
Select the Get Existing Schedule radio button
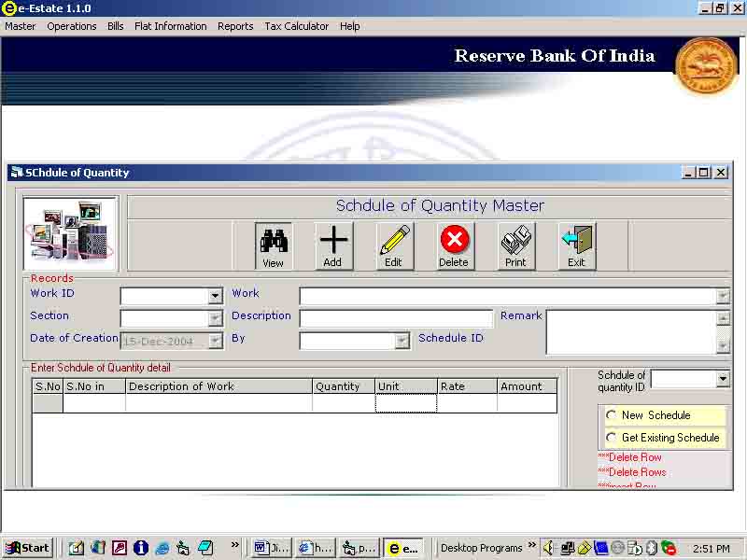tap(612, 437)
